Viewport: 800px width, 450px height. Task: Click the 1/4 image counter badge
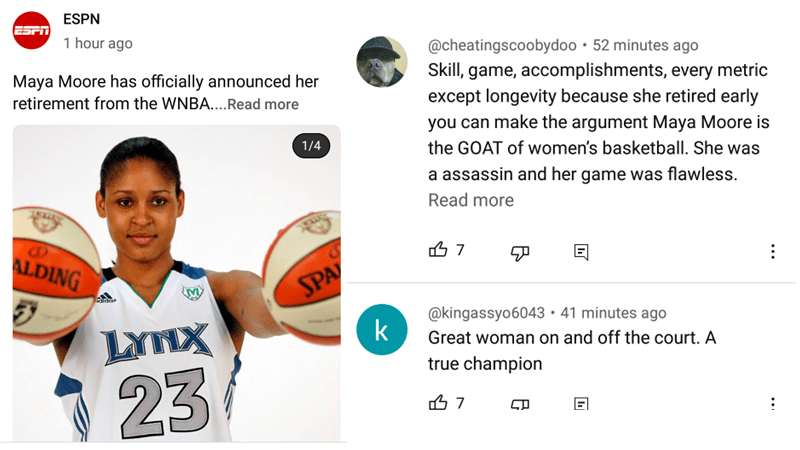(311, 146)
